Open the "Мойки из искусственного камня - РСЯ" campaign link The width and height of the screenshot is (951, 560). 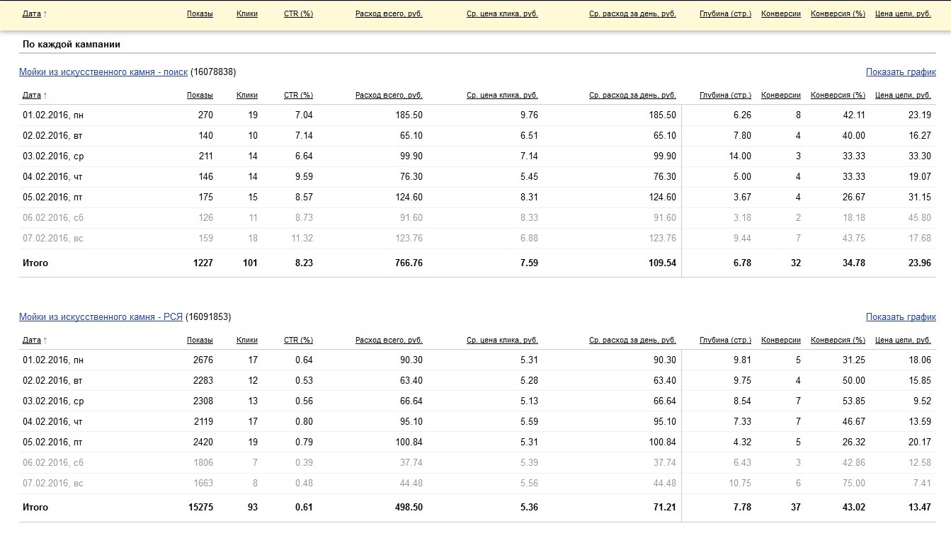[101, 317]
